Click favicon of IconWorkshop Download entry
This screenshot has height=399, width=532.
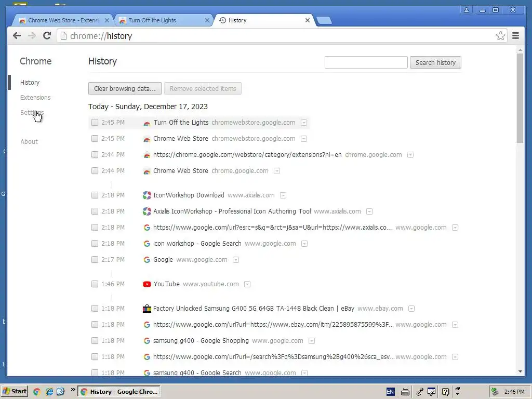coord(147,195)
